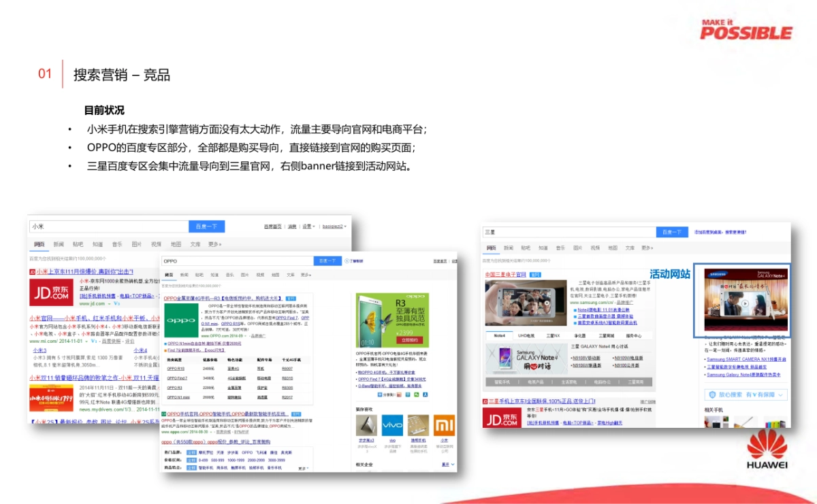This screenshot has width=817, height=504.
Task: Select the 视频 tab in OPPO search
Action: [x=261, y=275]
